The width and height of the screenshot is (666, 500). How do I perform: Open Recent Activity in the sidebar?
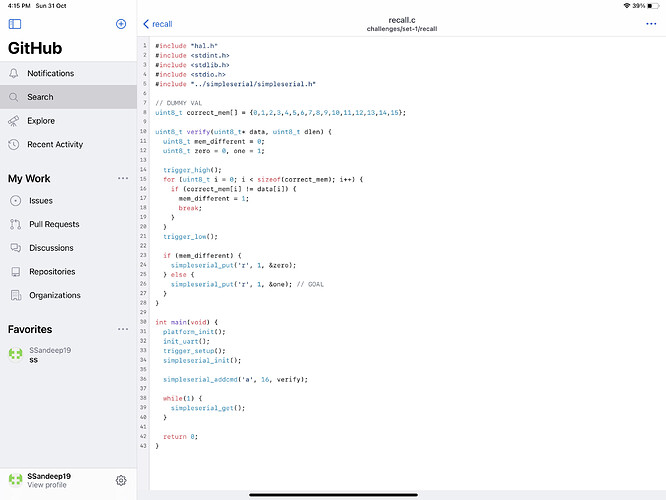point(68,144)
